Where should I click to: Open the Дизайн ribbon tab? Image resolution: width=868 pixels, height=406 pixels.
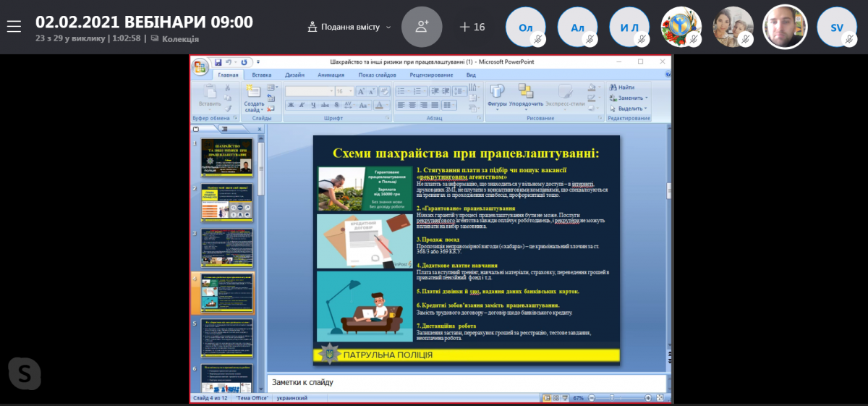click(x=294, y=75)
